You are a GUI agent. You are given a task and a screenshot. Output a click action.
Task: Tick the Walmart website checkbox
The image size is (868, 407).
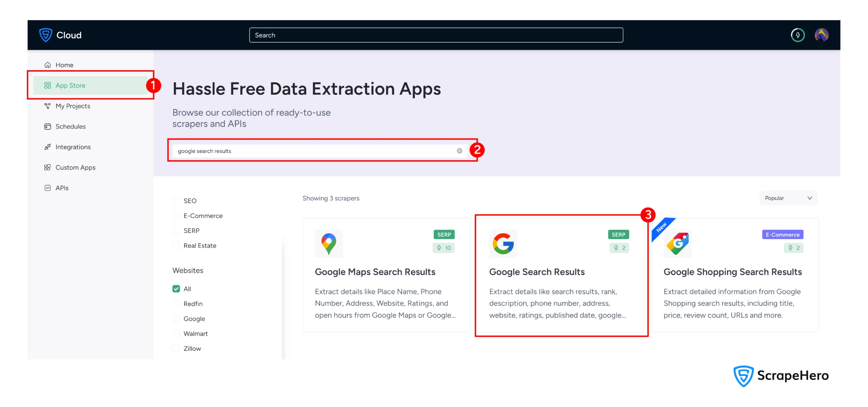176,333
